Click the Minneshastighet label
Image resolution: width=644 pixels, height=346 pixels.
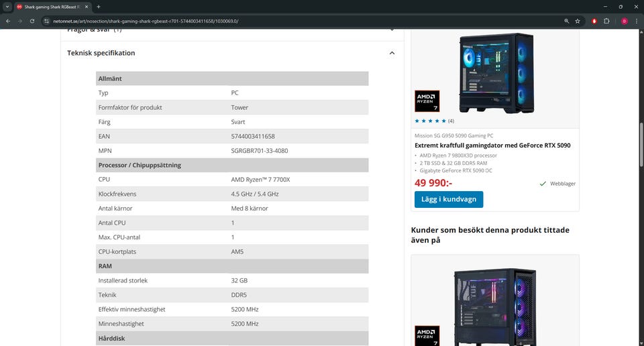[121, 324]
